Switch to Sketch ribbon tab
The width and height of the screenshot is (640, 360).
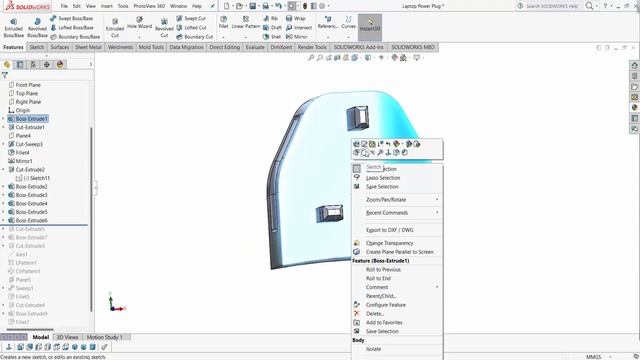(x=36, y=47)
